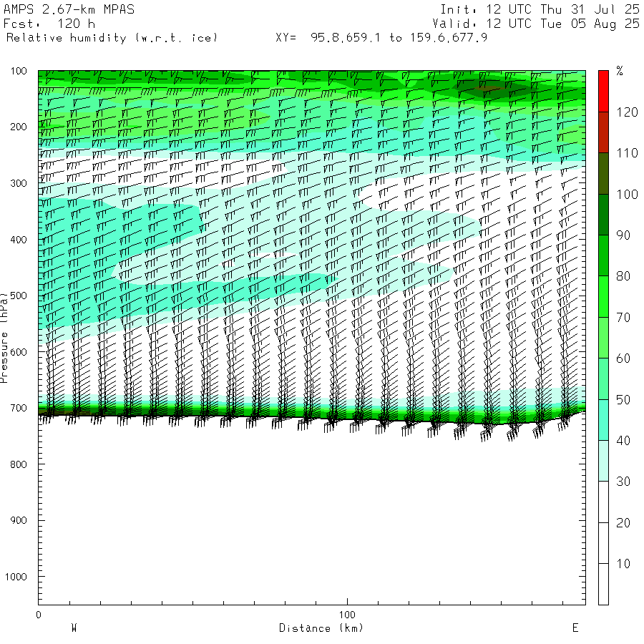
Task: Click the red top colorbar segment above 120
Action: pyautogui.click(x=603, y=91)
